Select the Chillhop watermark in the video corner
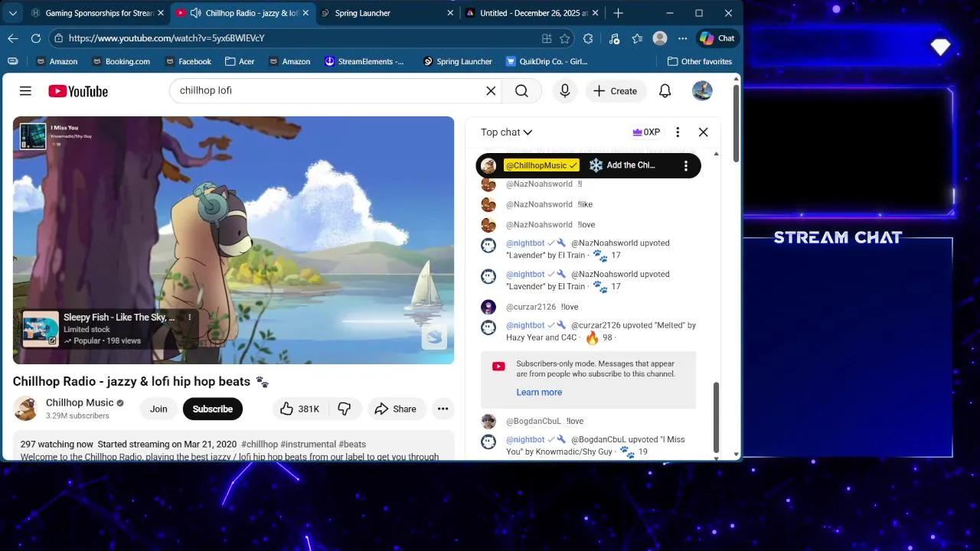 pos(434,337)
